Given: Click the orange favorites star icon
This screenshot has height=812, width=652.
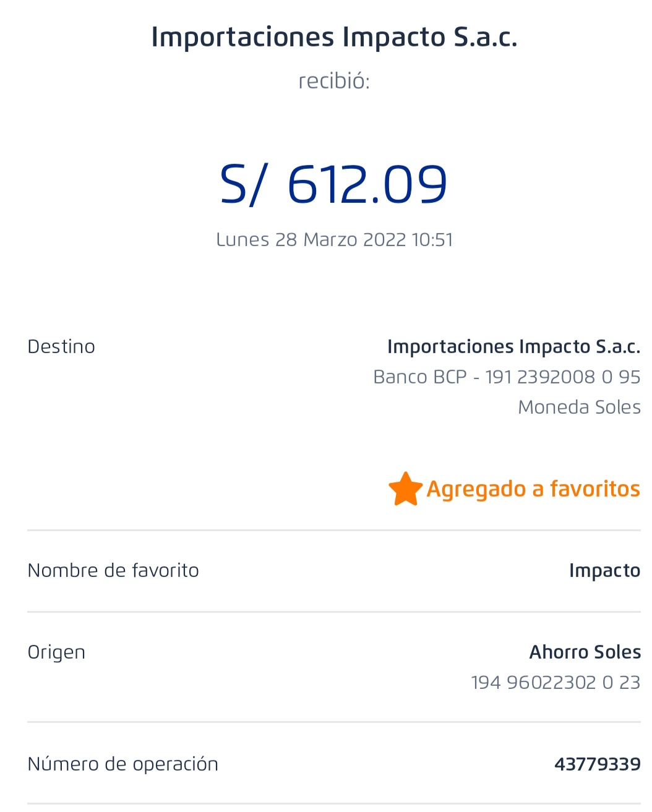Looking at the screenshot, I should [405, 489].
